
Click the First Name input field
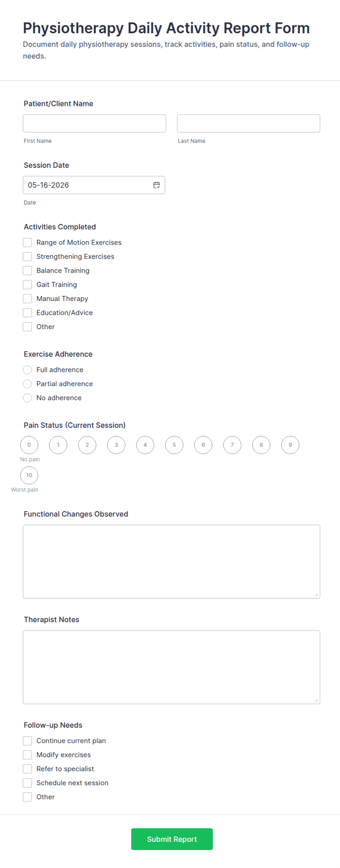point(94,123)
